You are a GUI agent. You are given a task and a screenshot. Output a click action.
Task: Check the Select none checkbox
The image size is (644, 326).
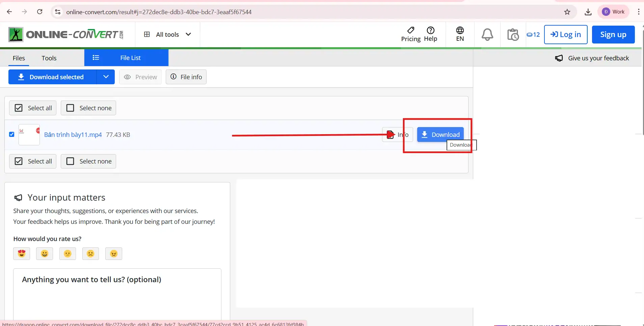(70, 108)
